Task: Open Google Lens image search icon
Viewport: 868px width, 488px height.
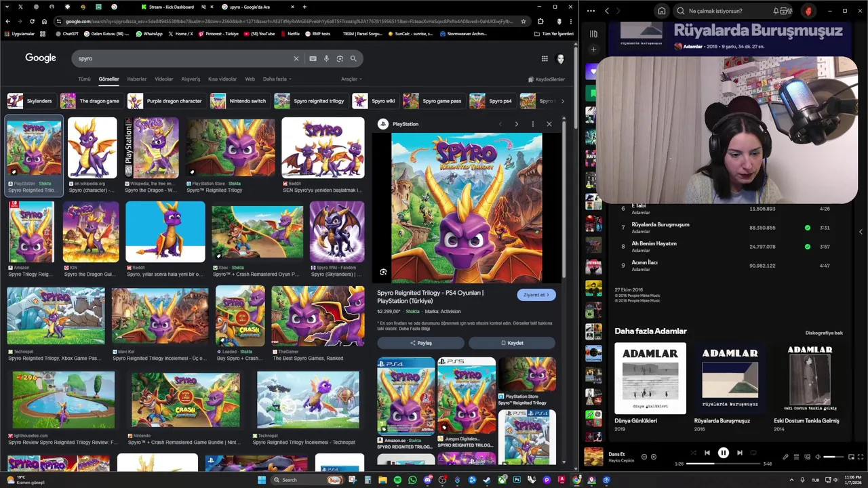Action: click(x=340, y=58)
